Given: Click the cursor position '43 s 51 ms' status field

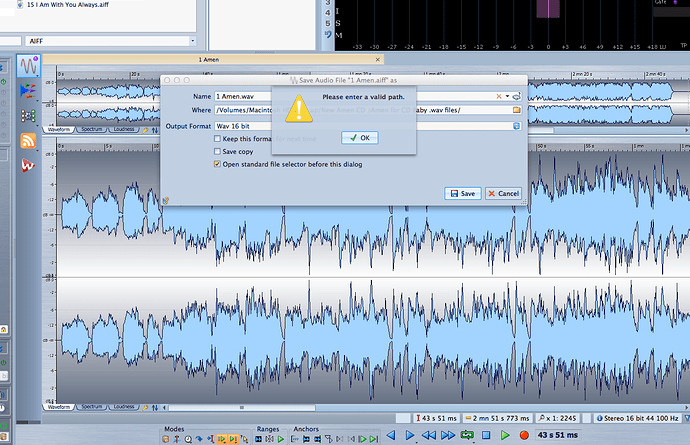Looking at the screenshot, I should 436,418.
